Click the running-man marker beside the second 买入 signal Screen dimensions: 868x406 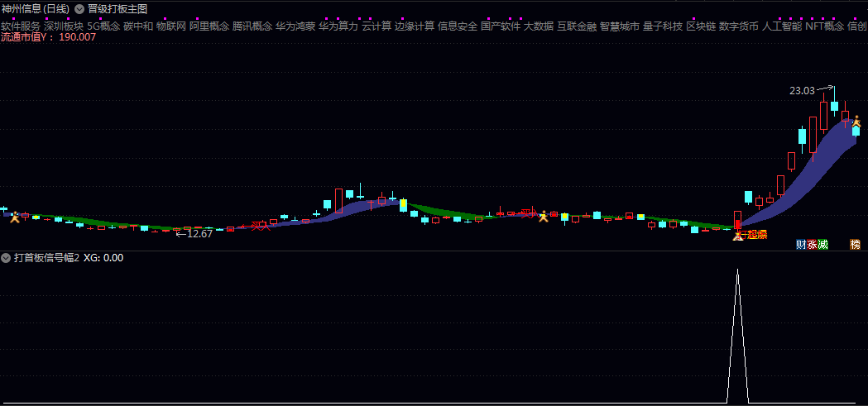544,217
